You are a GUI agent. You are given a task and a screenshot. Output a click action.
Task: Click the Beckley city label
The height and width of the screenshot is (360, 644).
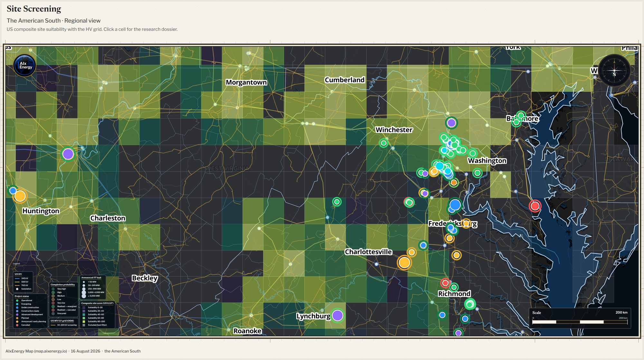point(145,278)
